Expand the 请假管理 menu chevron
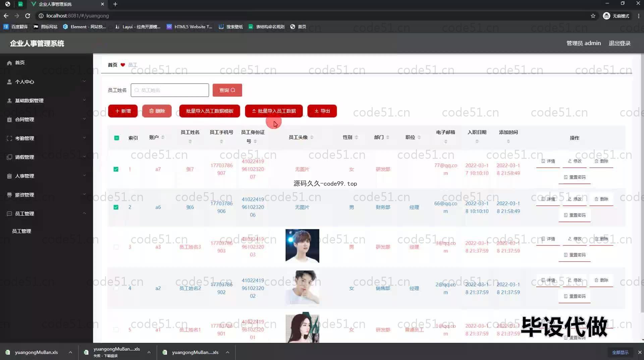The width and height of the screenshot is (644, 360). tap(84, 156)
